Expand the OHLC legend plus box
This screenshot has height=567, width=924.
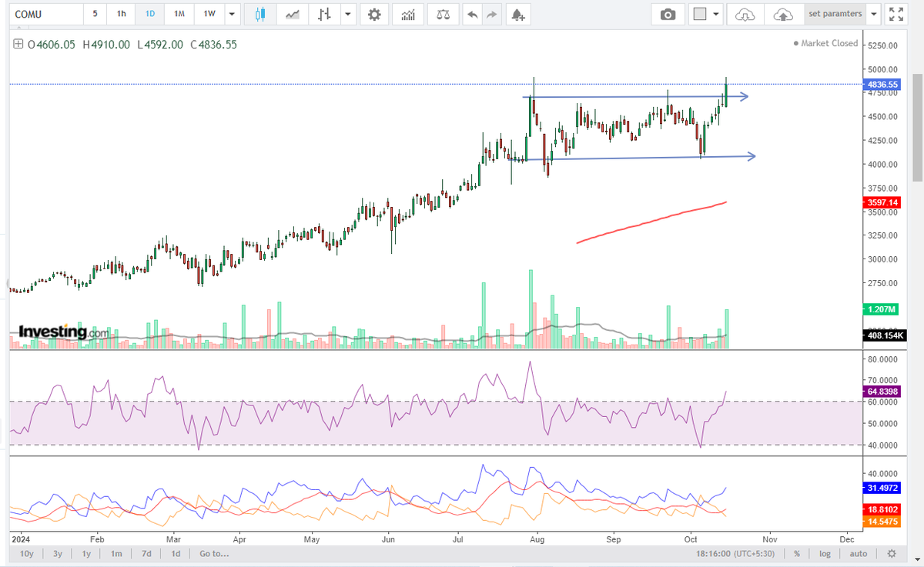[x=18, y=45]
